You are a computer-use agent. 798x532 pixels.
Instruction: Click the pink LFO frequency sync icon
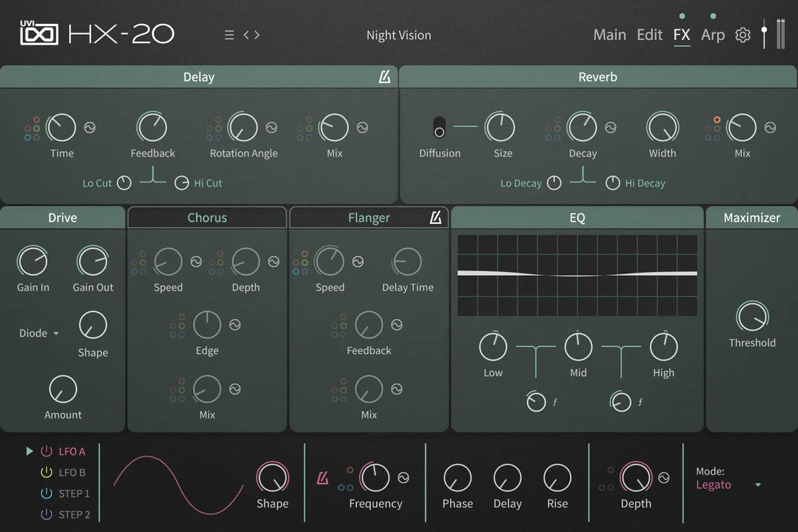323,477
